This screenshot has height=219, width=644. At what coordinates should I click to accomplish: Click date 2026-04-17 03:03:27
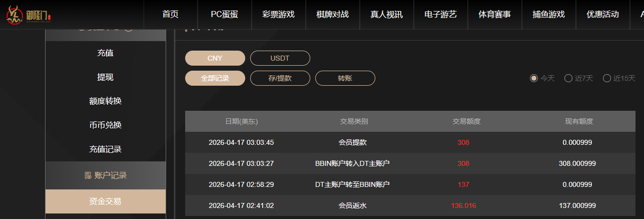tap(241, 163)
